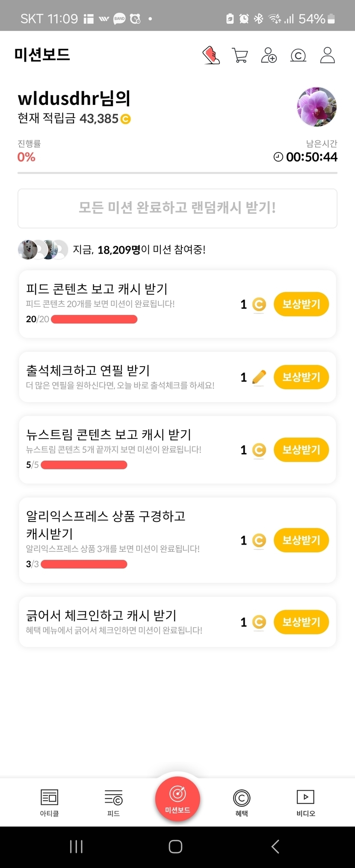Open the red sneaker step-counter icon
This screenshot has height=868, width=355.
[x=211, y=55]
